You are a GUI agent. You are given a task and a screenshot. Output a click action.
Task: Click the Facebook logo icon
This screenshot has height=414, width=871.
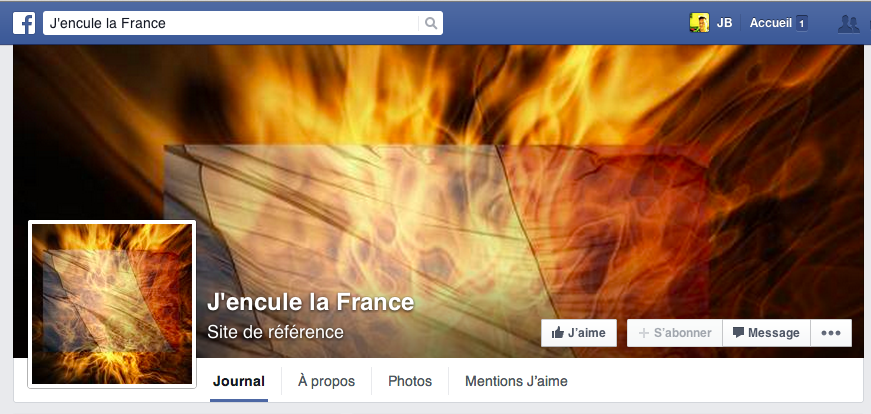point(24,23)
